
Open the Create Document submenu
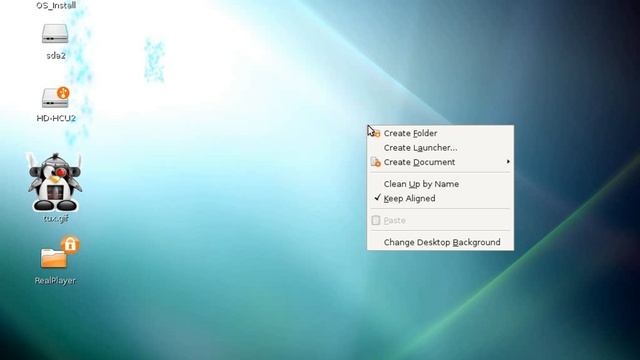click(x=440, y=162)
